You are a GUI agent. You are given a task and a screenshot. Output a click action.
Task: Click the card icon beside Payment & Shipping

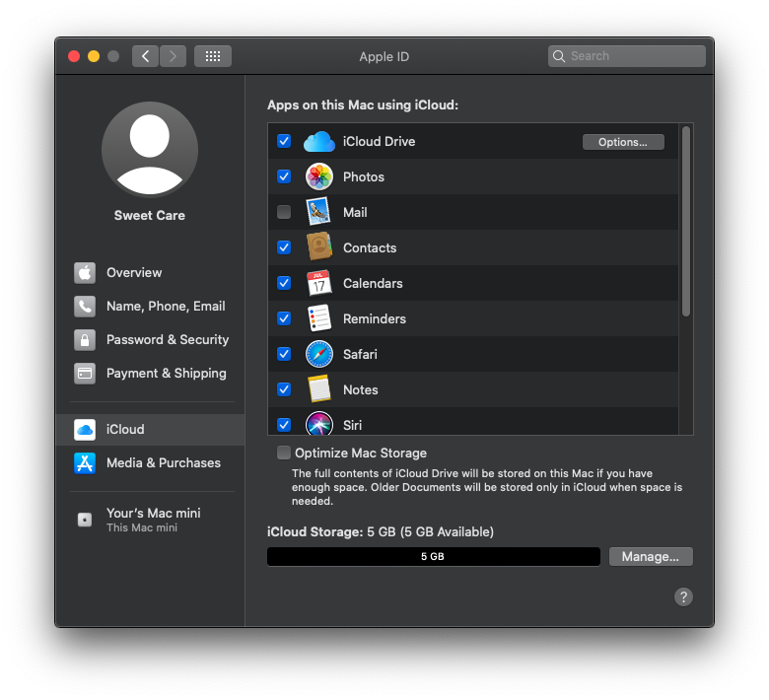coord(85,374)
